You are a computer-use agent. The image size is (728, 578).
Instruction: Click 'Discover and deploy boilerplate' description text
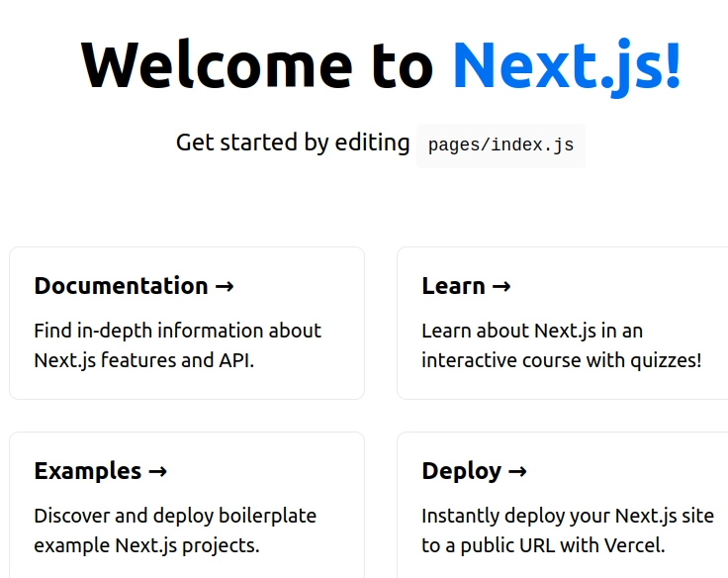(x=175, y=516)
